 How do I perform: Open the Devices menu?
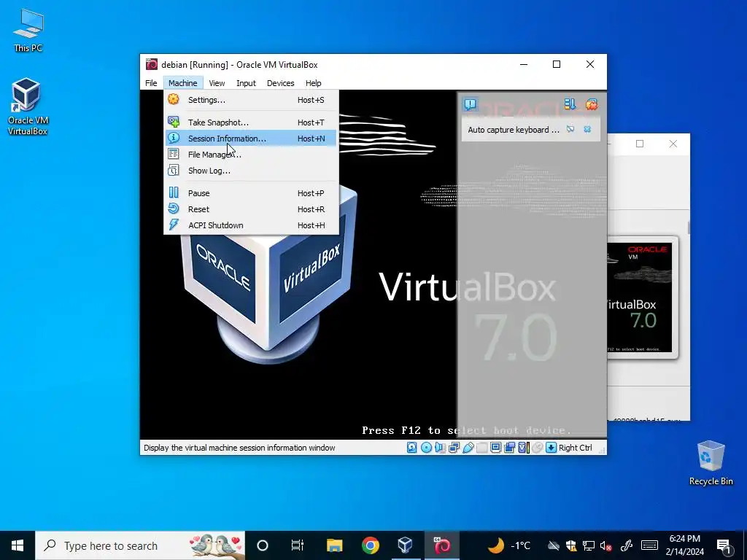[x=281, y=83]
